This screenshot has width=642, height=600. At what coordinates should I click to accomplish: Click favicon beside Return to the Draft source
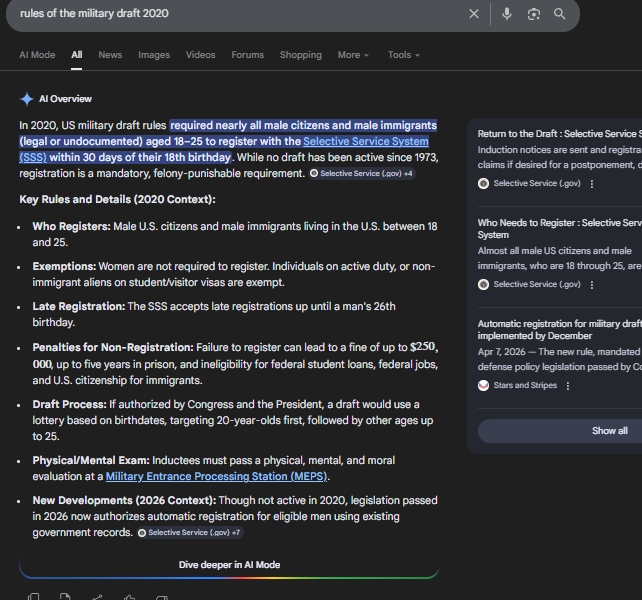tap(484, 183)
